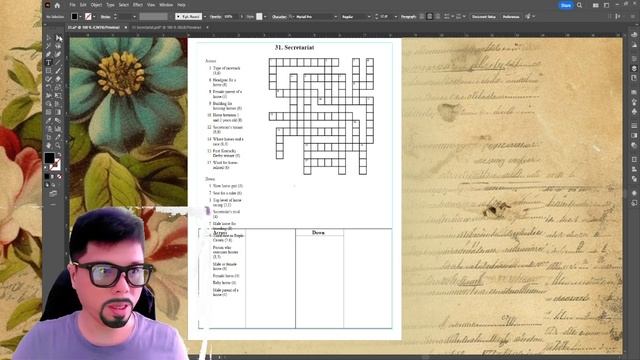
Task: Select the Paintbrush tool
Action: [59, 71]
